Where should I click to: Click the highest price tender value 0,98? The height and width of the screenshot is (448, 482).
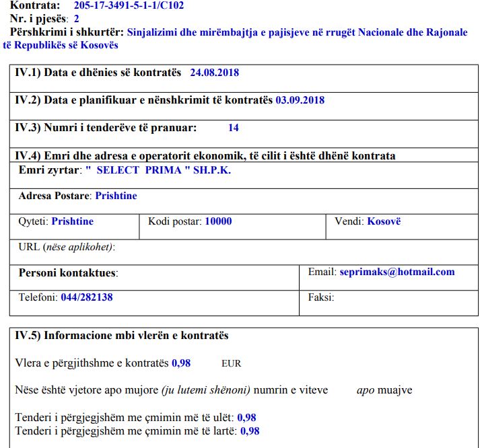coord(250,431)
